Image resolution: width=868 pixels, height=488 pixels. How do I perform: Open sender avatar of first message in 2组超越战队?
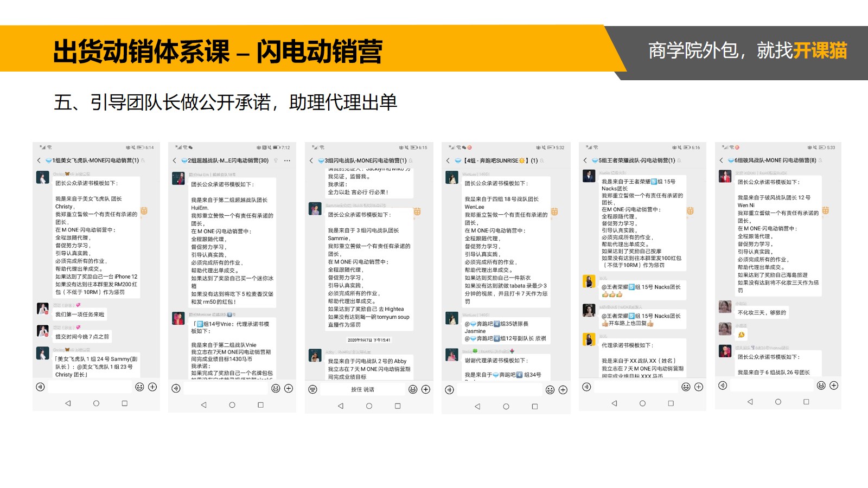click(178, 178)
